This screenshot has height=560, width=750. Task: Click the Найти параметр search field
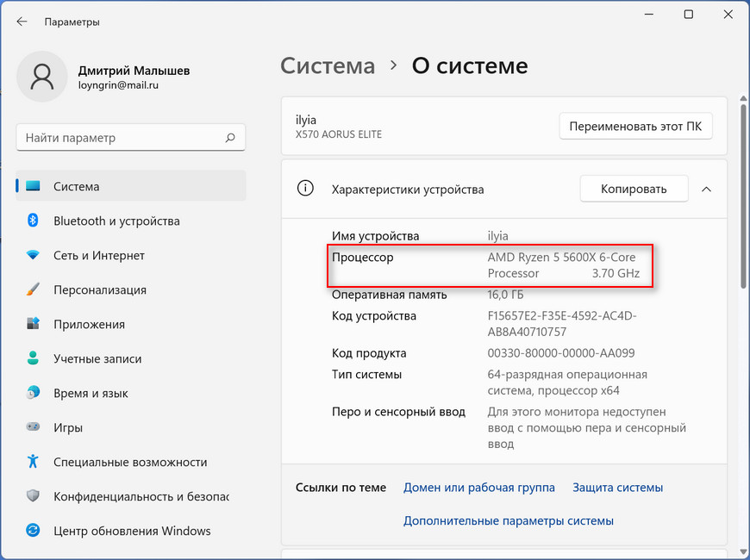click(121, 137)
